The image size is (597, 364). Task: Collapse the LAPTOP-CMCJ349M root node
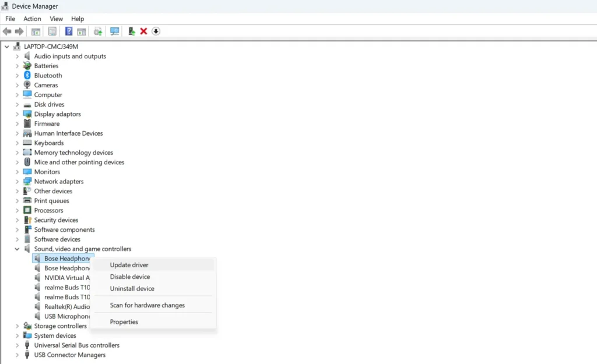click(x=7, y=47)
